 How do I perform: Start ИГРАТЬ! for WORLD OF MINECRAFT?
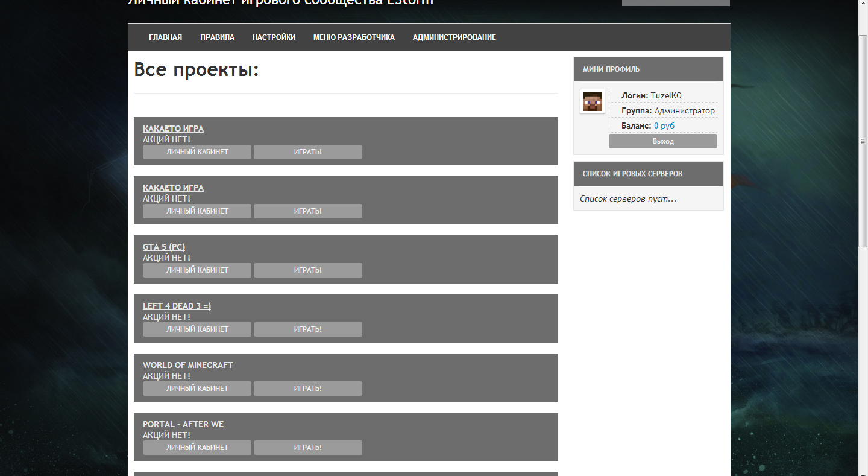click(308, 389)
